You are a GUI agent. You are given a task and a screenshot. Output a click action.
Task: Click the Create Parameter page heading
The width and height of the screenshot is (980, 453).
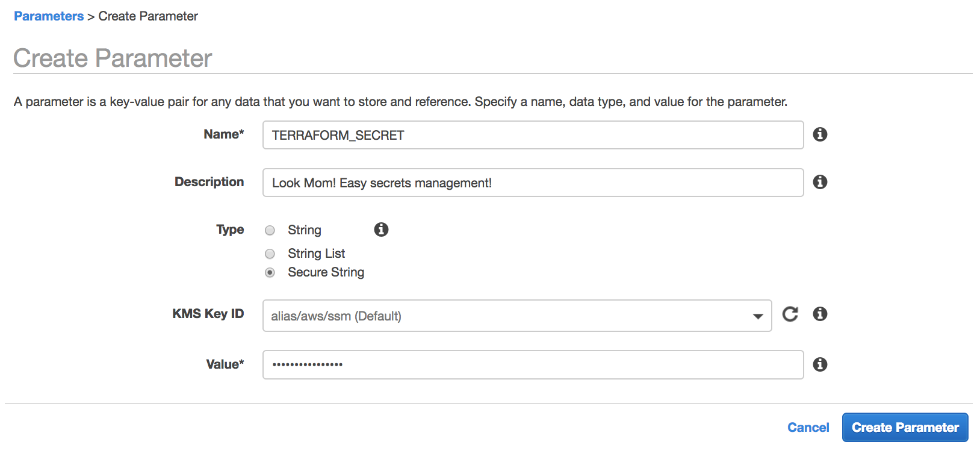113,58
